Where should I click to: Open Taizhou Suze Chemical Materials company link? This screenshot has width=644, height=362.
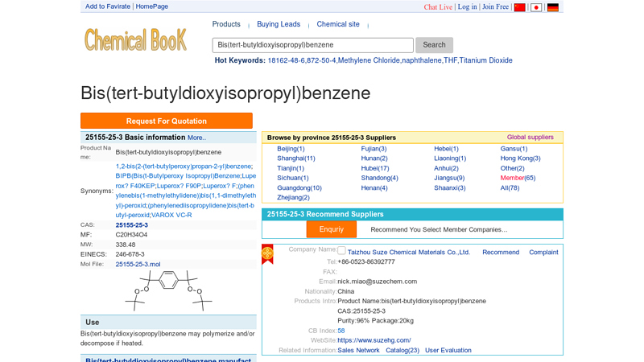409,253
